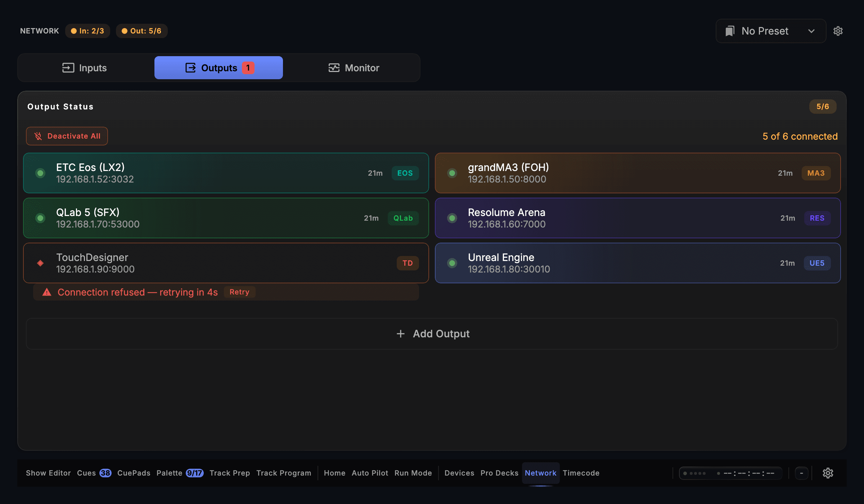Click the 5/6 badge in Output Status header
The width and height of the screenshot is (864, 504).
[823, 107]
